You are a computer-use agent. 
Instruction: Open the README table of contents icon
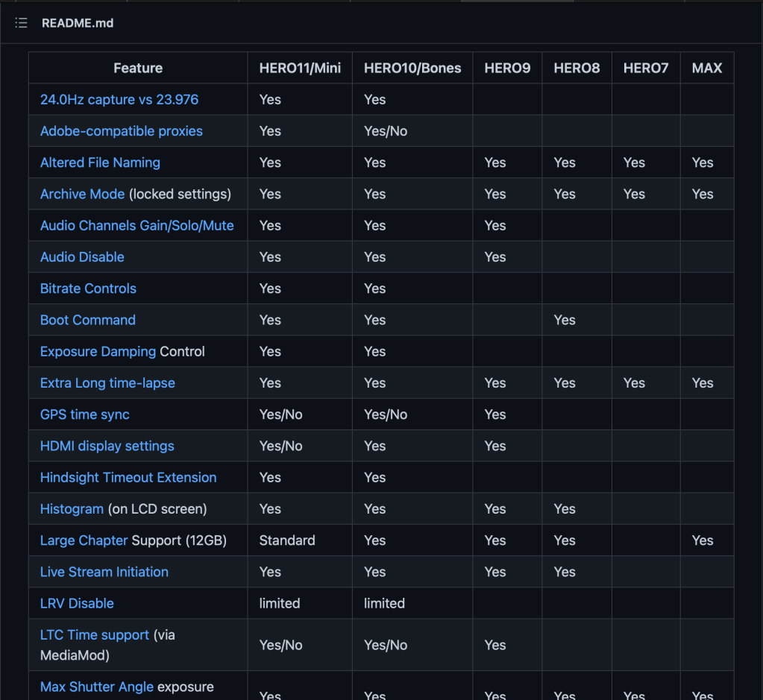[x=21, y=23]
